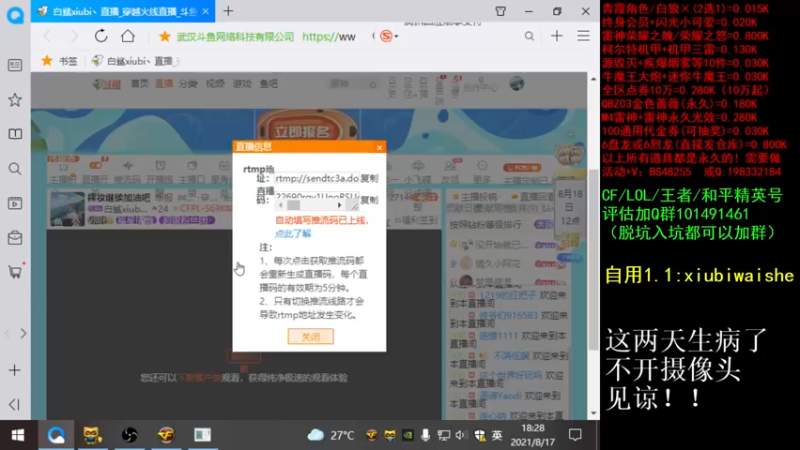This screenshot has height=450, width=800.
Task: Open 视频 in Douyu navigation
Action: click(x=215, y=84)
